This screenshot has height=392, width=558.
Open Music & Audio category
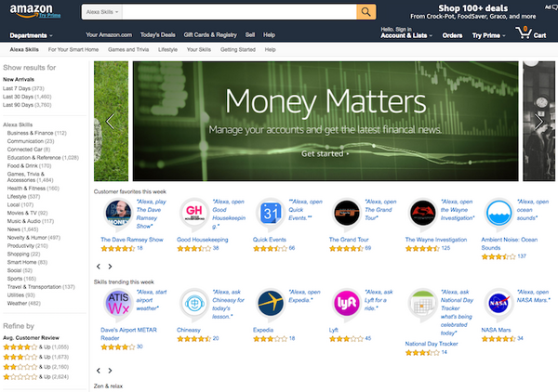31,221
